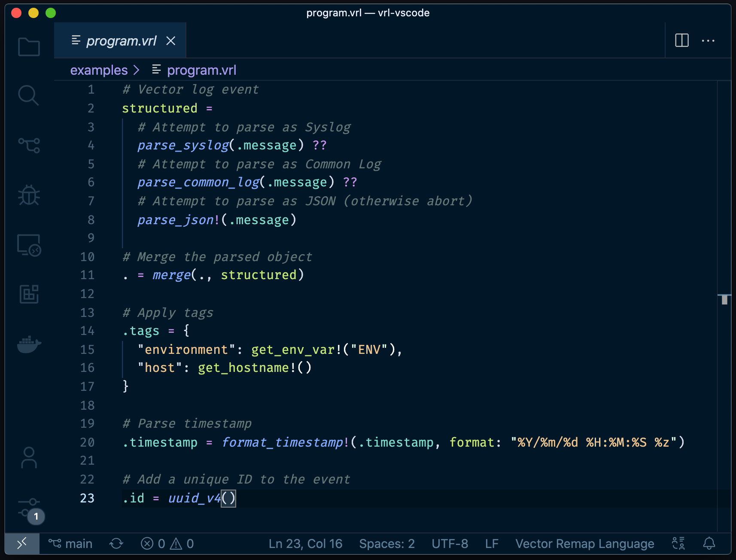
Task: Close the program.vrl tab
Action: 171,41
